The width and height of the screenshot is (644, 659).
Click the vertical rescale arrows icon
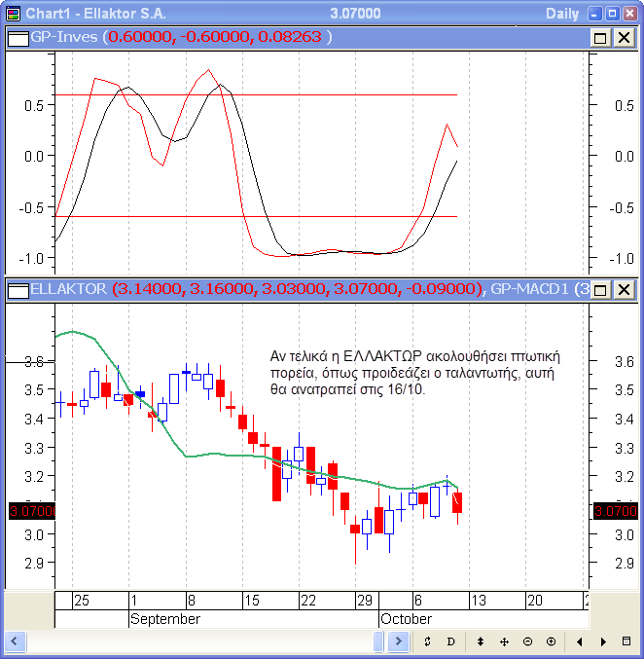pos(481,641)
